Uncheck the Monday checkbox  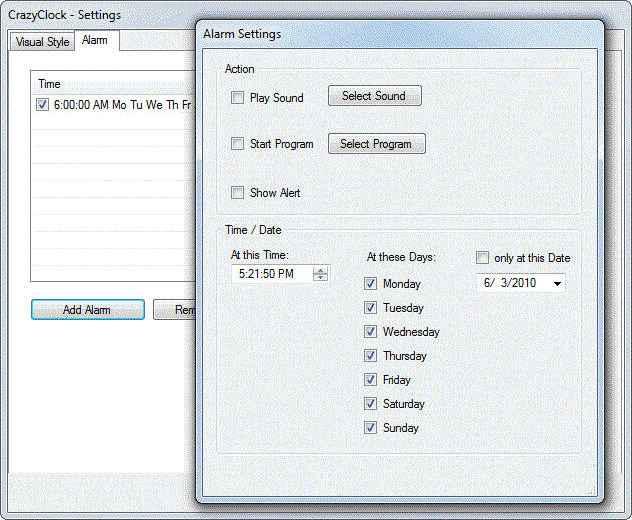[x=370, y=284]
